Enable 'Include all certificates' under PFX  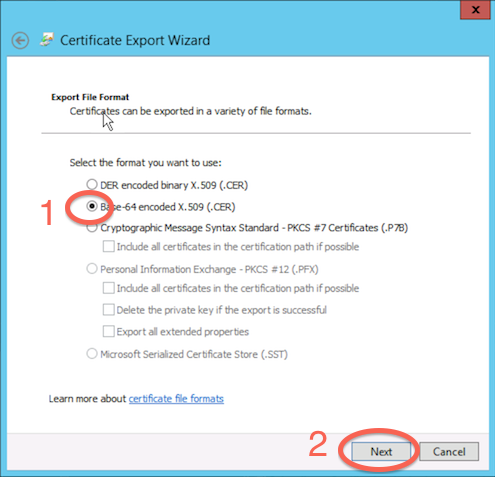click(108, 288)
